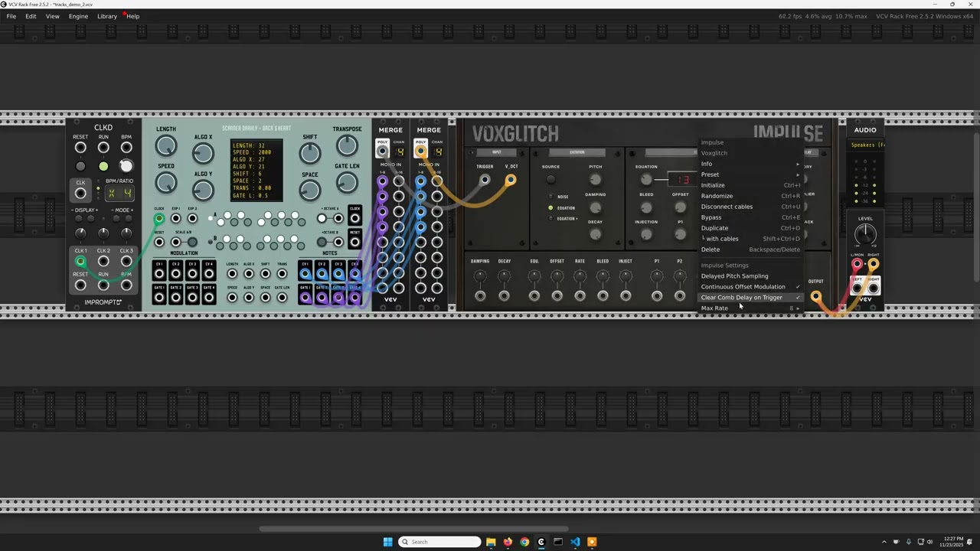
Task: Open the File menu
Action: [x=11, y=16]
